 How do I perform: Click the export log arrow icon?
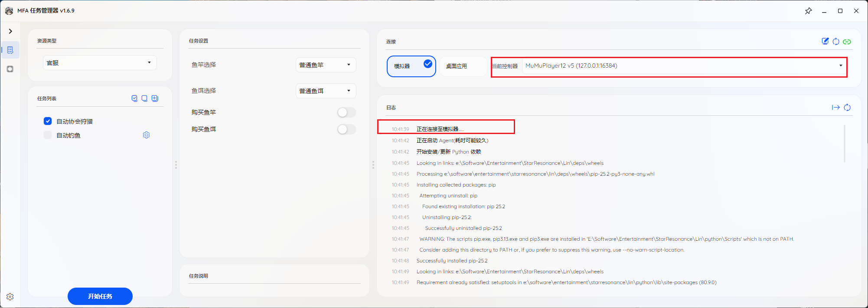tap(835, 108)
